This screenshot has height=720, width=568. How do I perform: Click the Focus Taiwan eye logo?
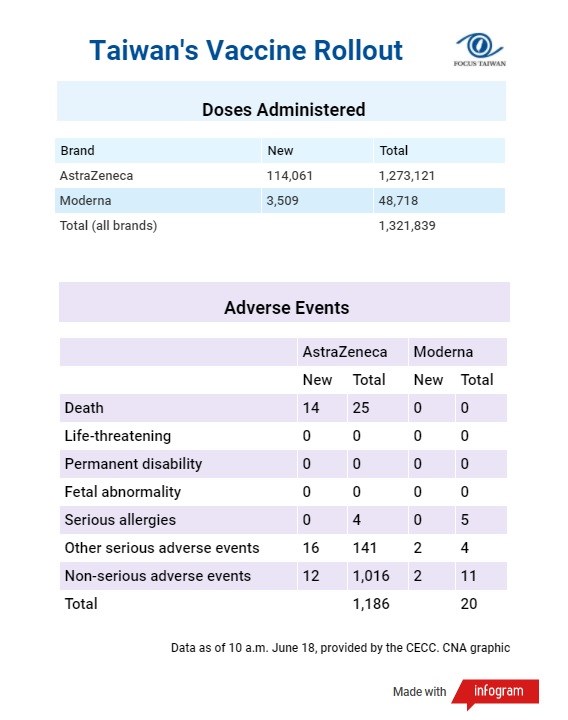click(480, 50)
